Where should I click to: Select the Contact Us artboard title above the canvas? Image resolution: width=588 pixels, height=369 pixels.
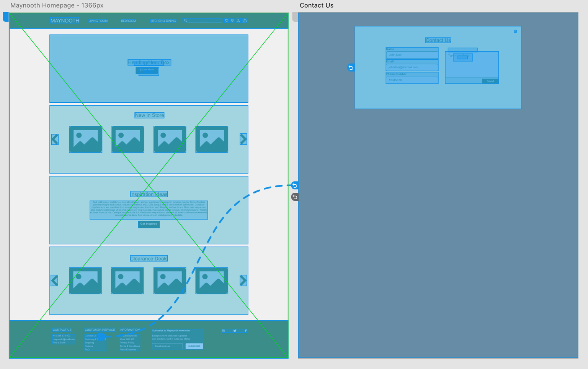[x=317, y=5]
